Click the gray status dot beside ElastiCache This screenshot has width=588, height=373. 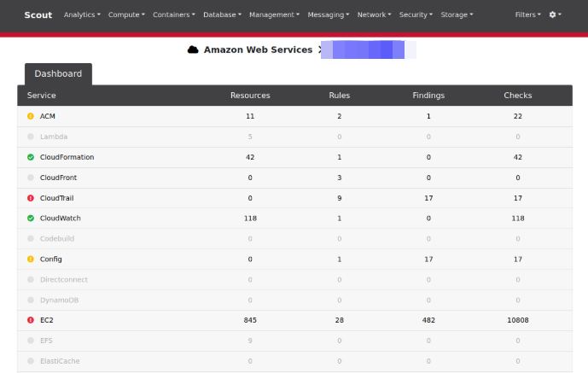[x=31, y=361]
